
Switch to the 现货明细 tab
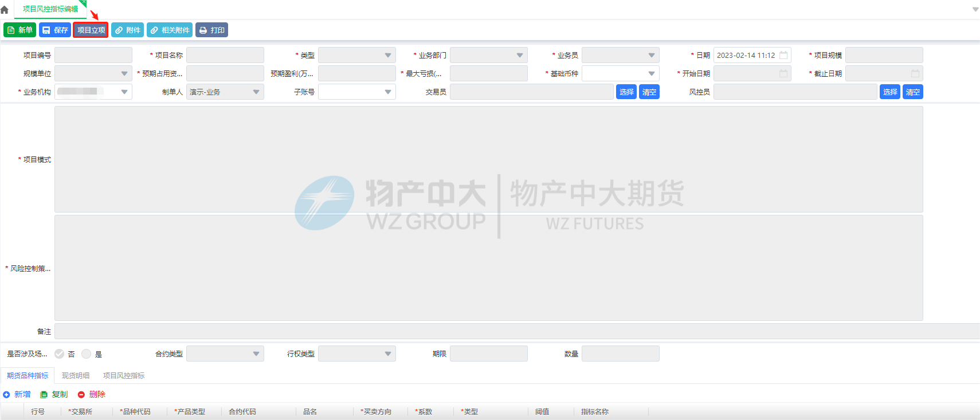(76, 375)
